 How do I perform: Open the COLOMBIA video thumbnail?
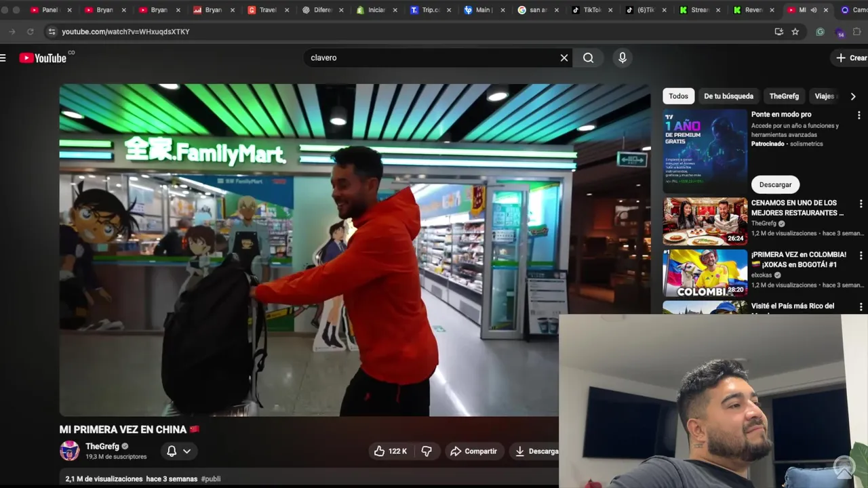pos(705,274)
